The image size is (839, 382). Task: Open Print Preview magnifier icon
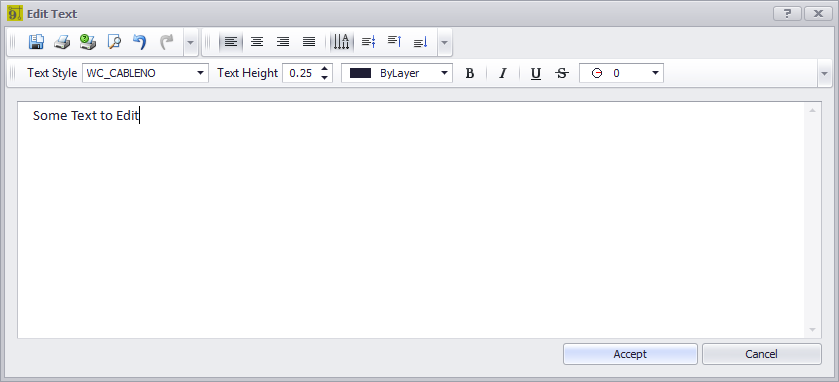[x=114, y=42]
